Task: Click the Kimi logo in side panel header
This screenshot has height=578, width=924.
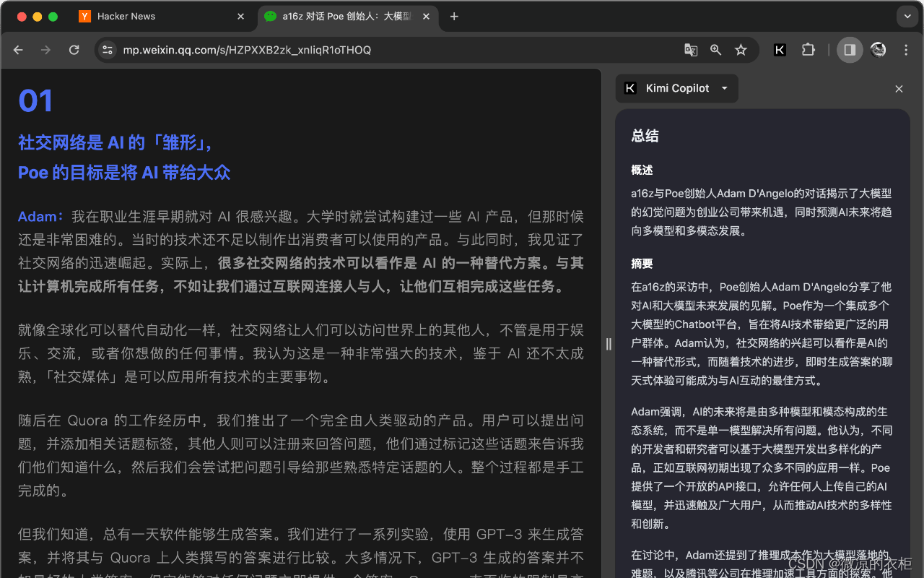Action: click(x=630, y=88)
